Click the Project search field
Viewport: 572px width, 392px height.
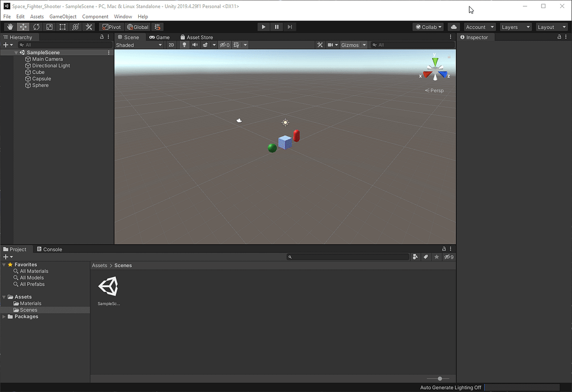click(x=348, y=257)
